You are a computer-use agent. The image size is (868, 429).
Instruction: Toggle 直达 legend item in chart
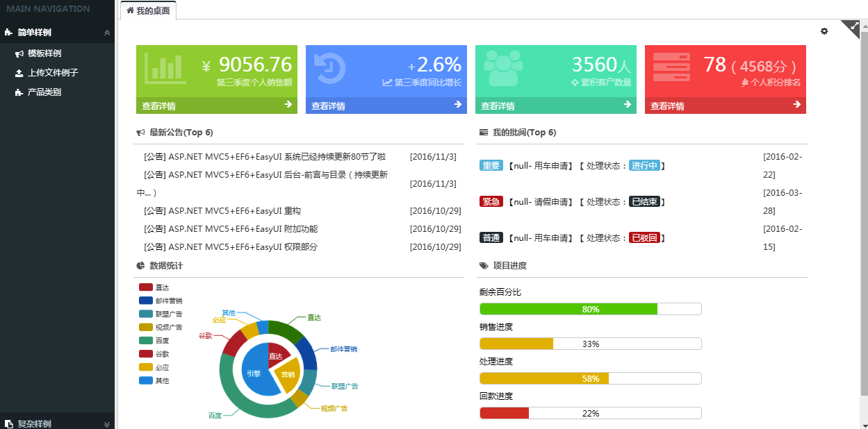pos(154,287)
